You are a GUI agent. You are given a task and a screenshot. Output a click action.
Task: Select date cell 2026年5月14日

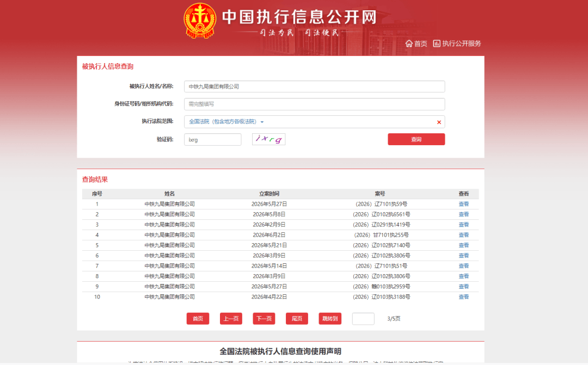point(269,266)
